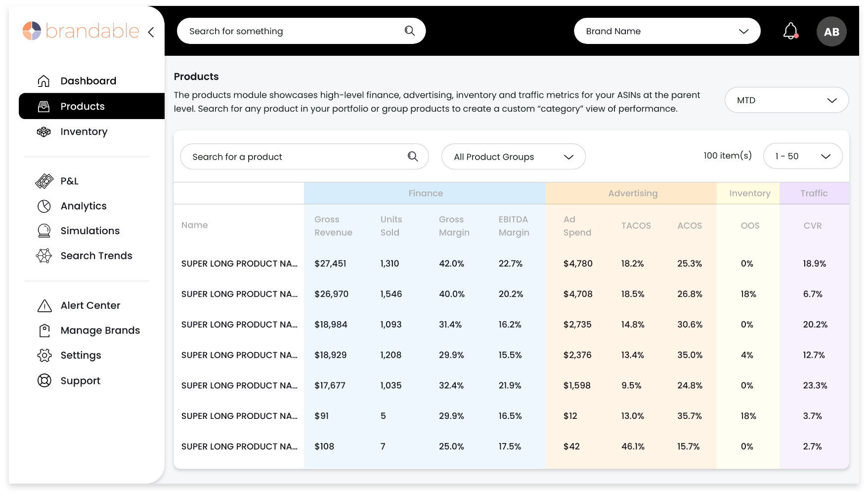Expand the Brand Name dropdown
Image resolution: width=868 pixels, height=496 pixels.
coord(667,31)
